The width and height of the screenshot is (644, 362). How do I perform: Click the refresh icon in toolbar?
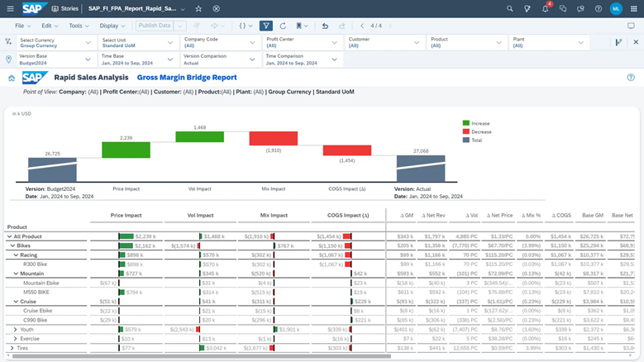[284, 26]
